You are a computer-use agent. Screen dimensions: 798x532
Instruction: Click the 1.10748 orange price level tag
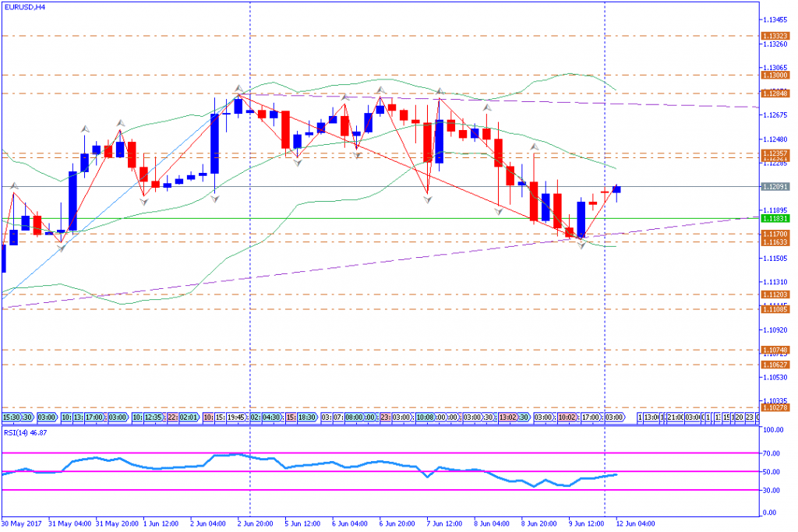775,350
